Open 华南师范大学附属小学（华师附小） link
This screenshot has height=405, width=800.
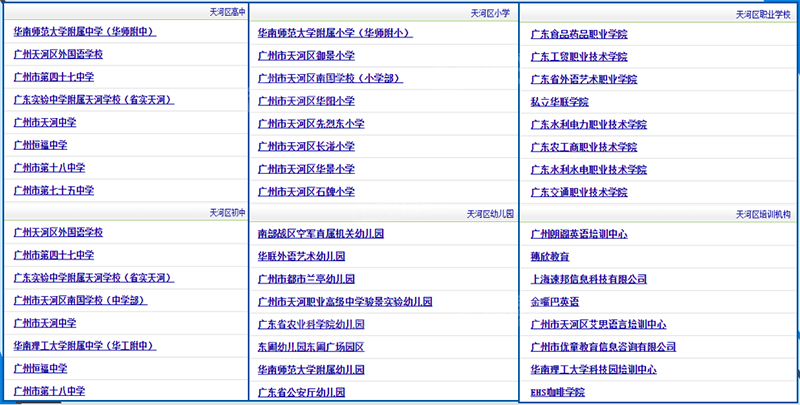point(335,33)
